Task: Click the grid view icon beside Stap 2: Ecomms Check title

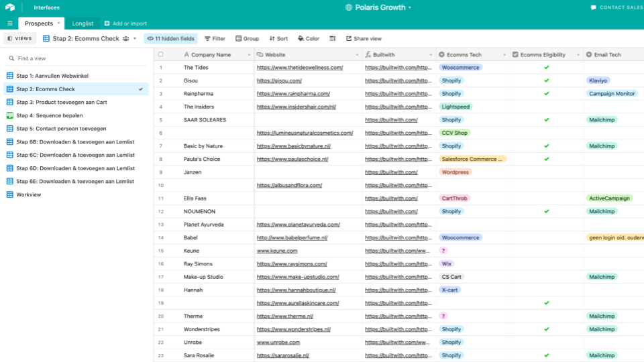Action: coord(46,39)
